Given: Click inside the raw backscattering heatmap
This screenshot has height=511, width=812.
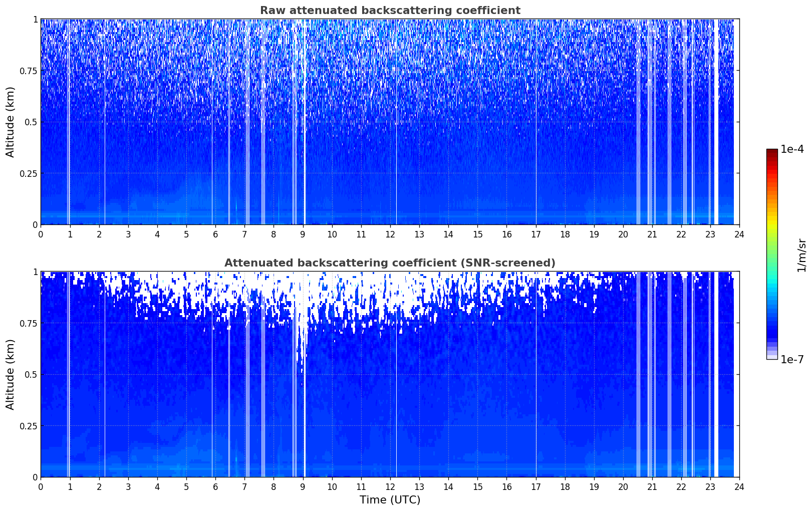Looking at the screenshot, I should click(390, 122).
